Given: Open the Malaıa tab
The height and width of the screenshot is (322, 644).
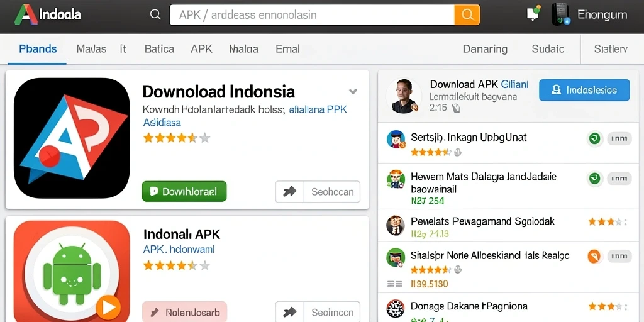Looking at the screenshot, I should click(243, 49).
